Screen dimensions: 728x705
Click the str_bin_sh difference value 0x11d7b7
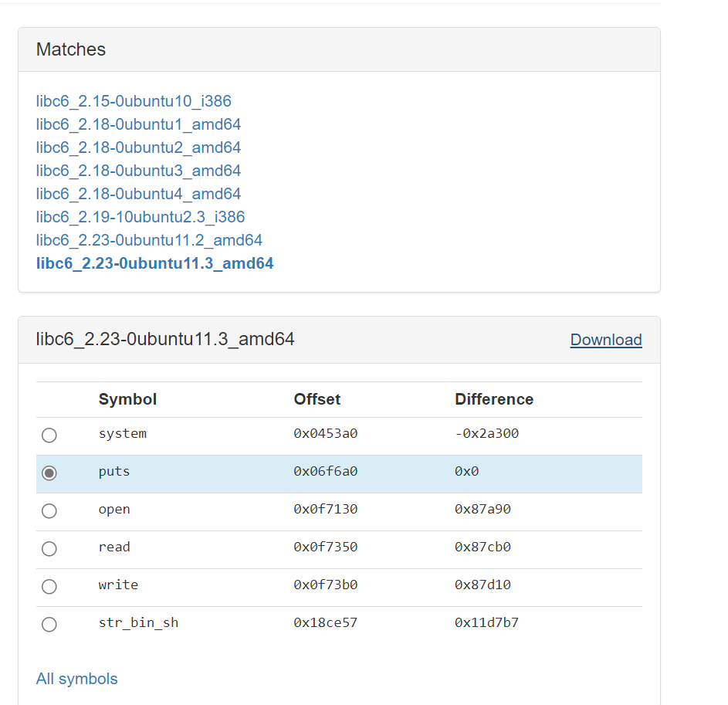(486, 622)
